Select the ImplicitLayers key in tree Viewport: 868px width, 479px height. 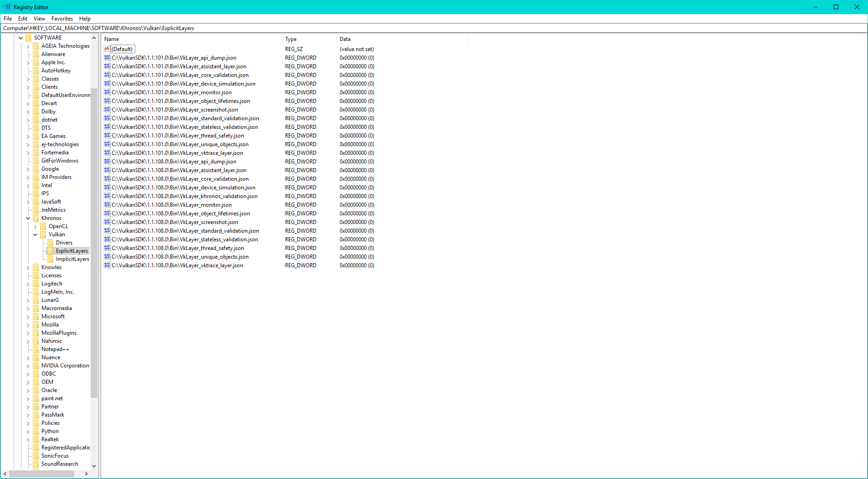[x=72, y=259]
